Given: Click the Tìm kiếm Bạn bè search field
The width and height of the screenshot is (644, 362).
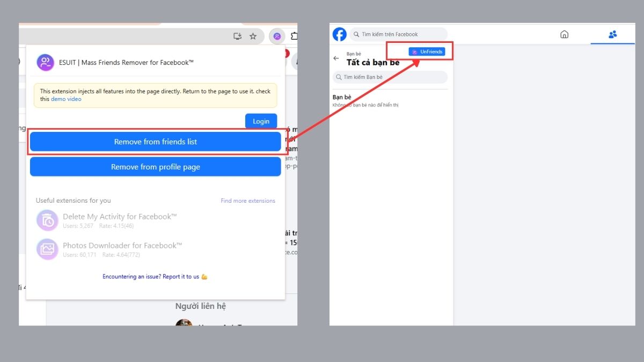Looking at the screenshot, I should pos(390,77).
